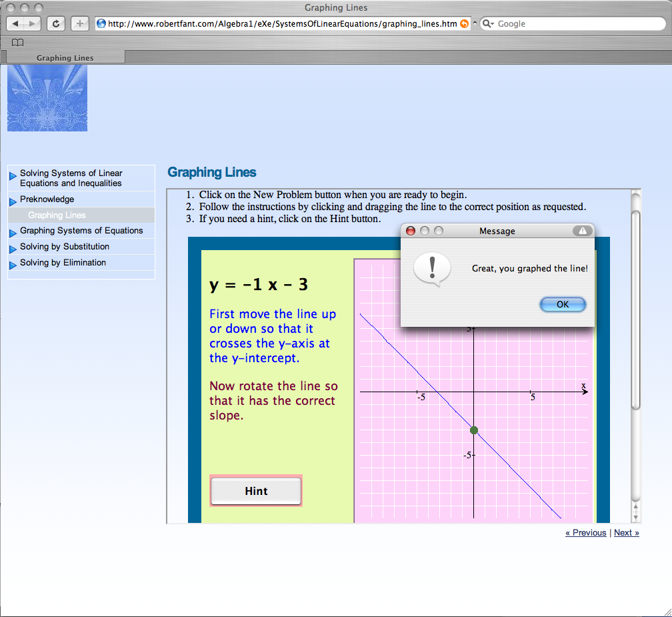Open the Preknowledge section

coord(47,199)
